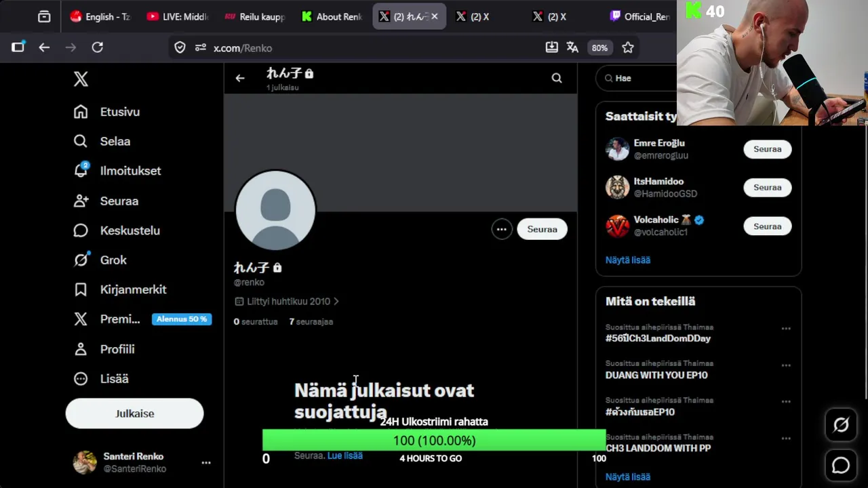Open the 7 seuraajaa list
This screenshot has width=868, height=488.
pyautogui.click(x=311, y=321)
